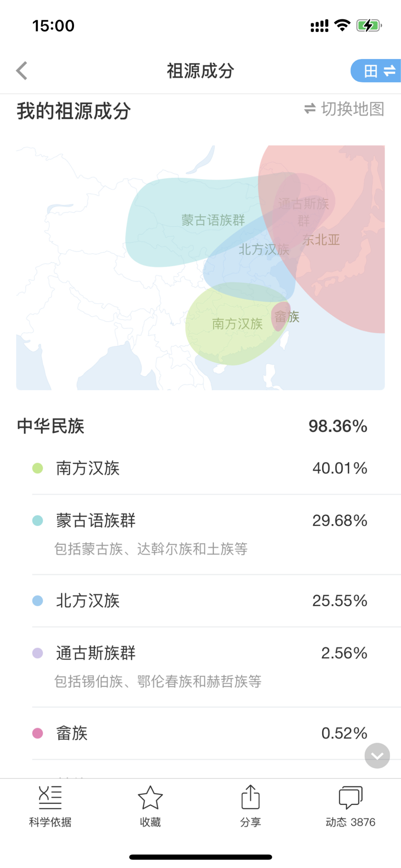Toggle the grid view switch button
The image size is (401, 868).
(376, 71)
